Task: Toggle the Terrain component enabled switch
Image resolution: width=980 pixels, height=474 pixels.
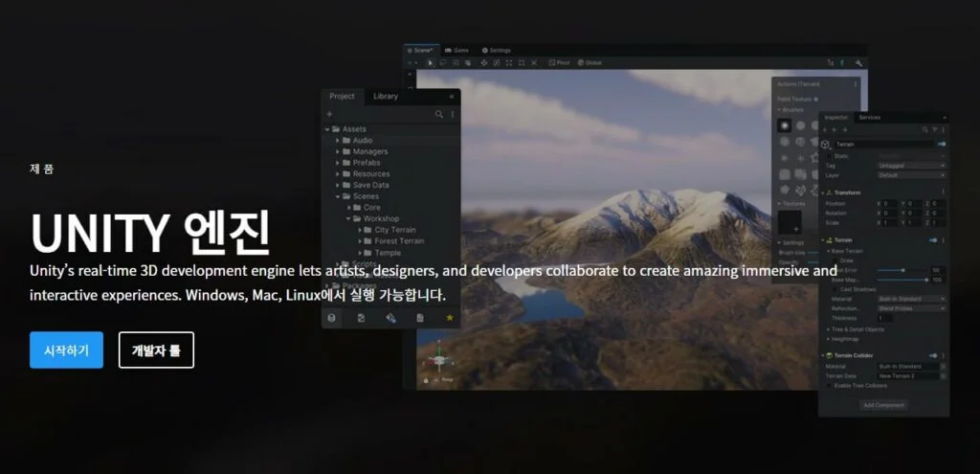Action: point(932,240)
